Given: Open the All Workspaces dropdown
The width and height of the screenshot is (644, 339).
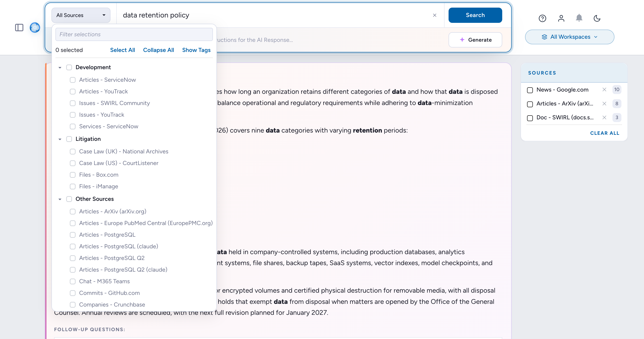Looking at the screenshot, I should tap(570, 37).
